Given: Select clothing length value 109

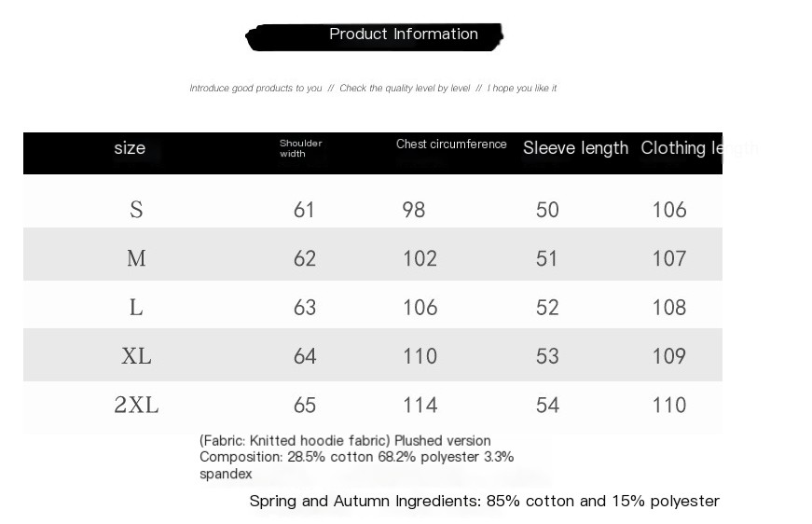Looking at the screenshot, I should [x=669, y=356].
